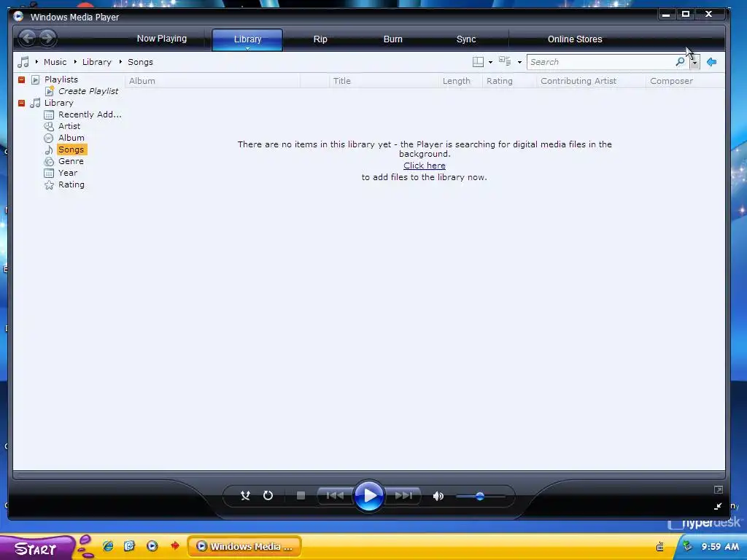Select Songs in the tree
The width and height of the screenshot is (747, 560).
[x=71, y=149]
